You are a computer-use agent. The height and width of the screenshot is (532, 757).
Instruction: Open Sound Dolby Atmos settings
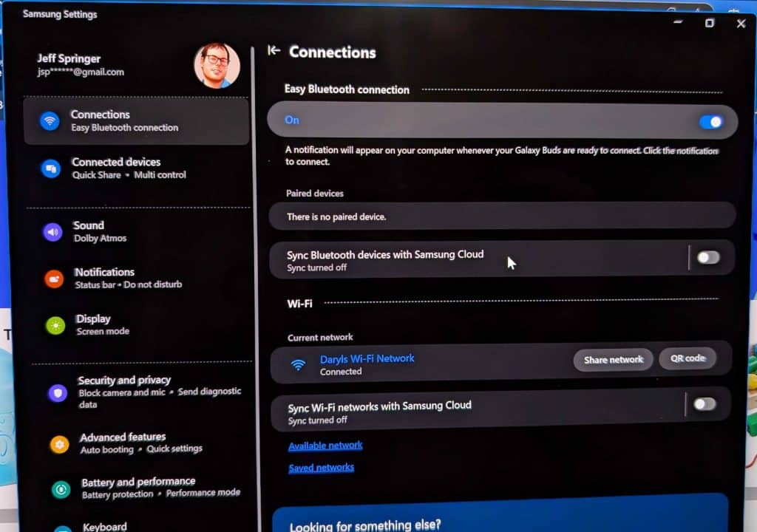pos(139,232)
